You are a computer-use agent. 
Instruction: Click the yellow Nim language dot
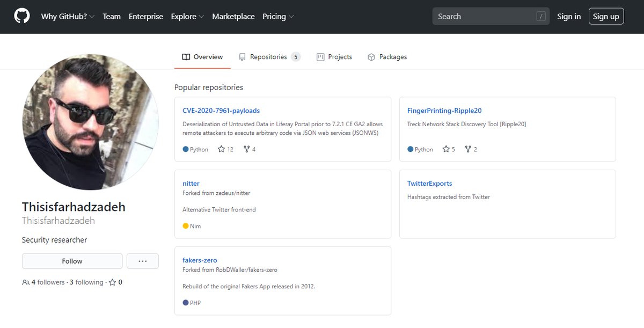coord(186,226)
